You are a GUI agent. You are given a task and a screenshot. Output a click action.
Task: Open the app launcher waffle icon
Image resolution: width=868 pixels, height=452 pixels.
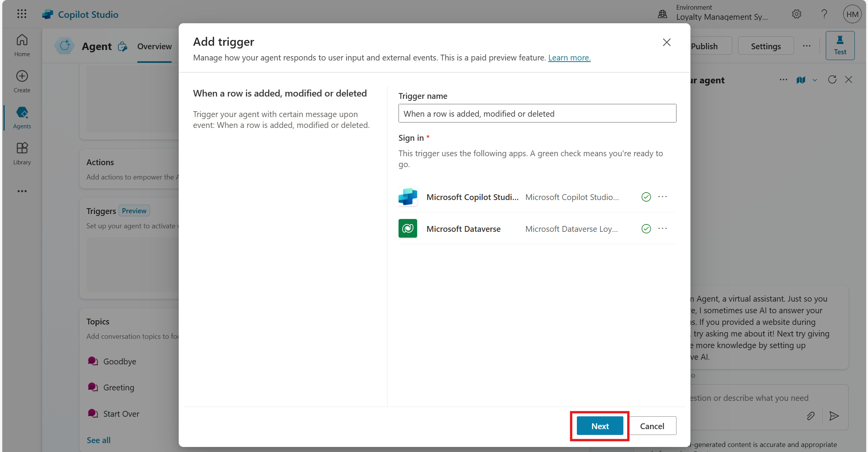(22, 14)
